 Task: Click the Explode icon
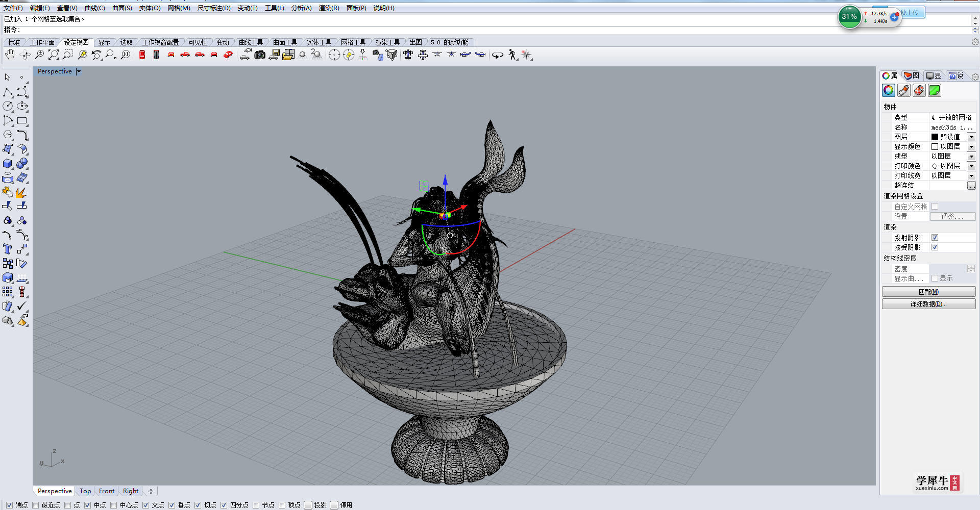coord(22,192)
